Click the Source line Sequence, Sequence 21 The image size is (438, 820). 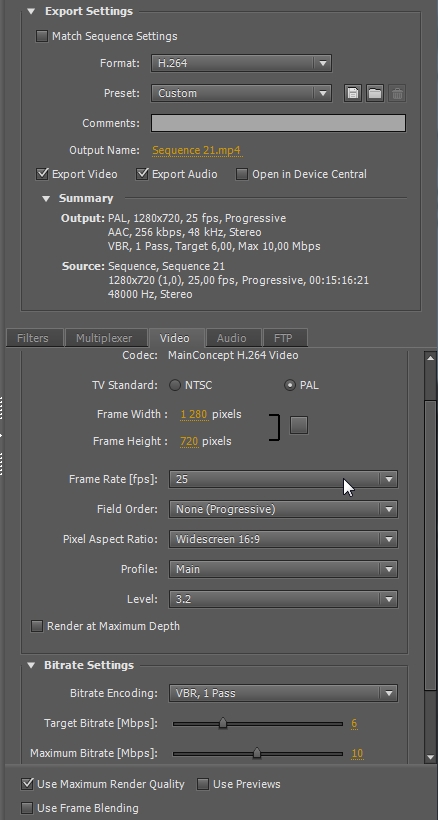click(x=166, y=266)
